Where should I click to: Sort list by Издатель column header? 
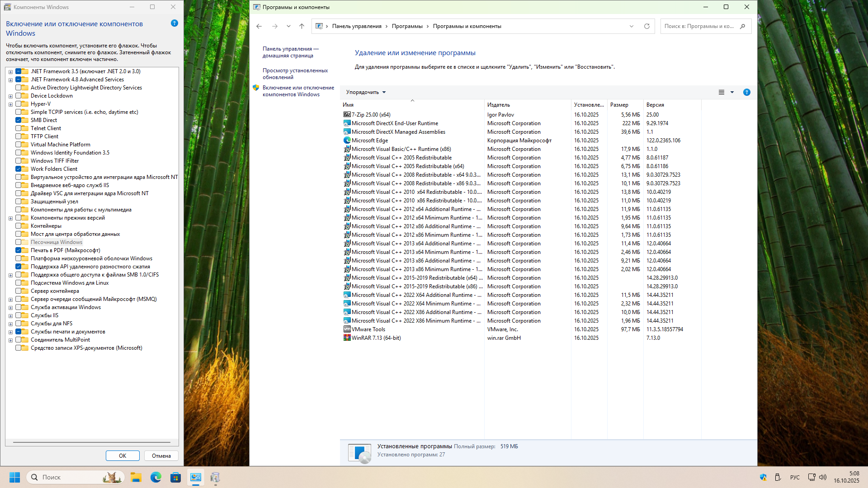click(x=499, y=105)
